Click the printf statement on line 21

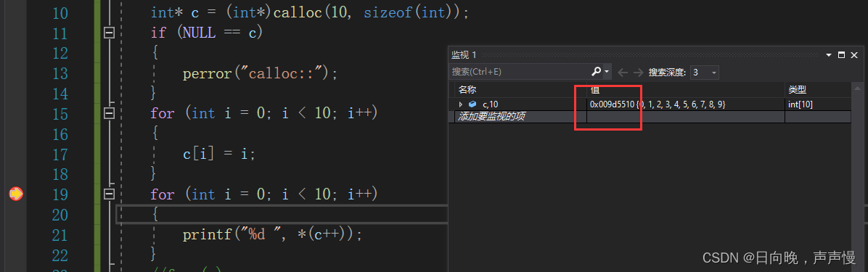point(272,235)
